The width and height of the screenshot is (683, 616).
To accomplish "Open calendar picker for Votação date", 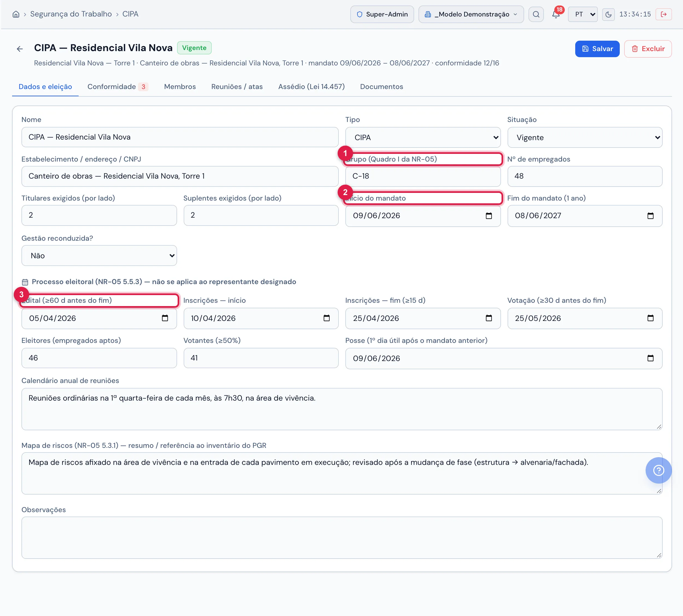I will point(650,318).
